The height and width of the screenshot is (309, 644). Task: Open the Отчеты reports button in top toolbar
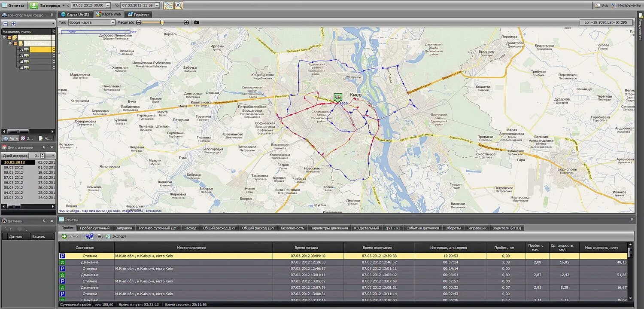tap(13, 5)
